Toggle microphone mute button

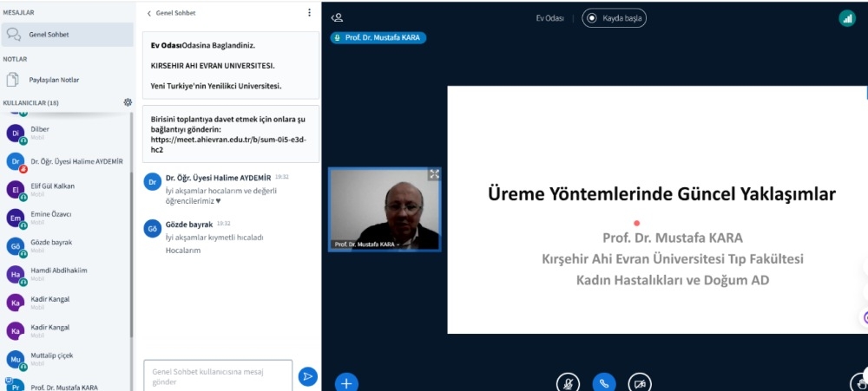pos(568,381)
